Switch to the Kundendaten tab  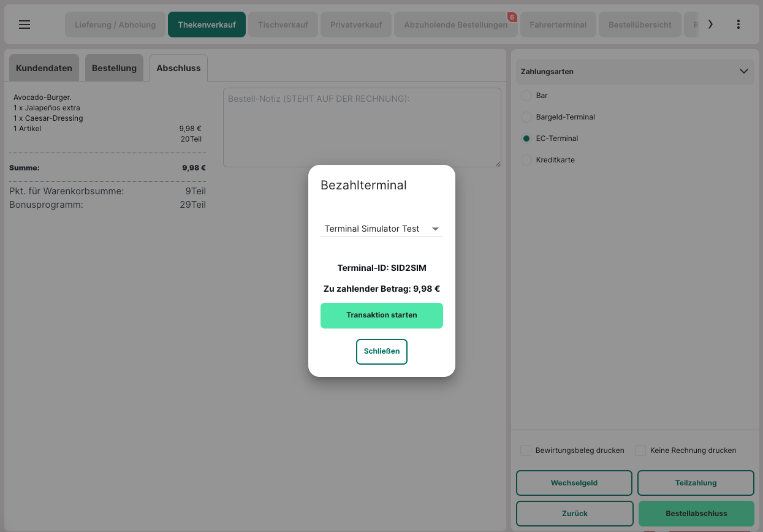point(44,68)
